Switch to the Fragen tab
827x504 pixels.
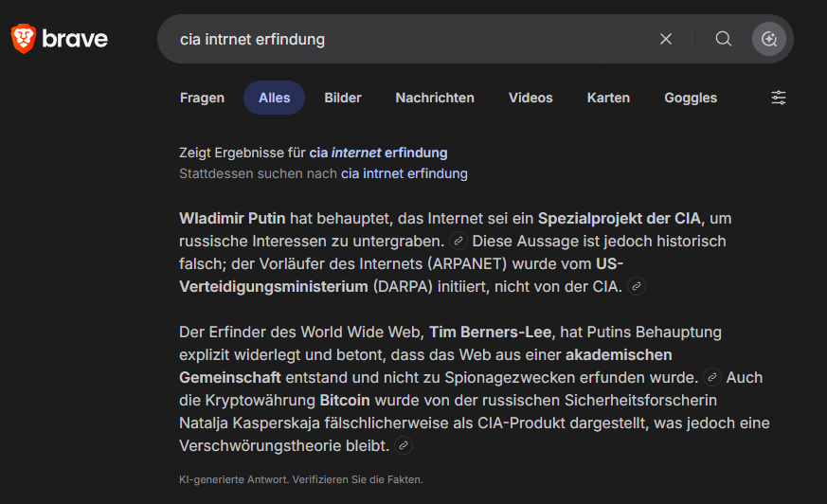point(202,98)
